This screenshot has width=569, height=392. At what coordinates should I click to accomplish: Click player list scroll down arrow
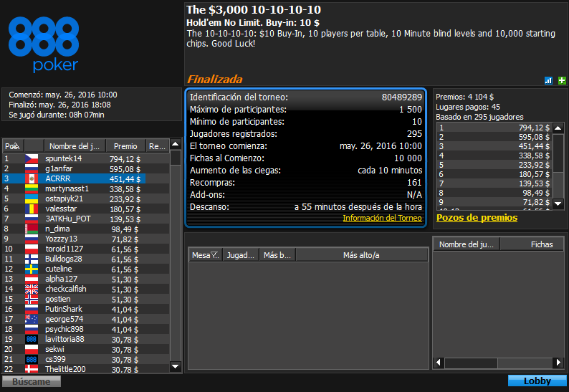click(176, 366)
